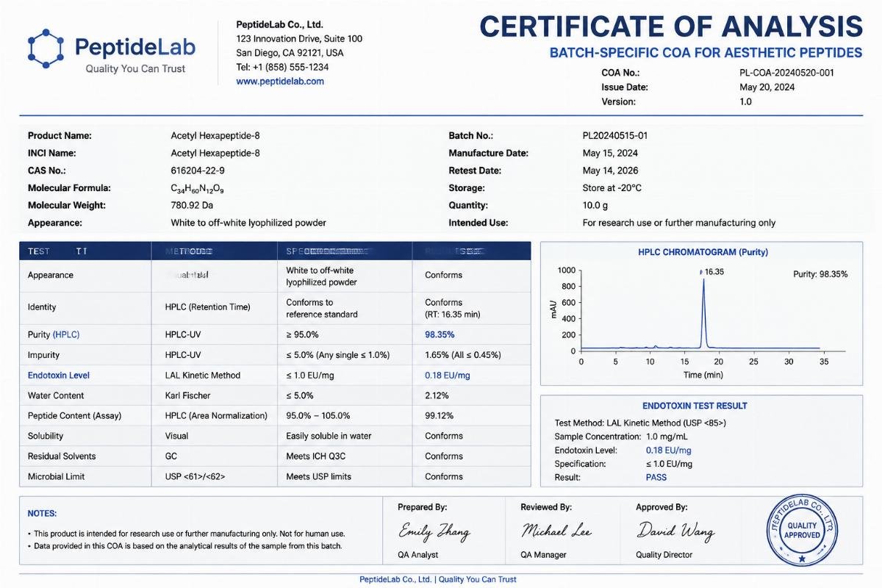This screenshot has height=588, width=882.
Task: Click the footer line PeptideLab Co., Ltd. | Quality You Can Trust
Action: [438, 579]
